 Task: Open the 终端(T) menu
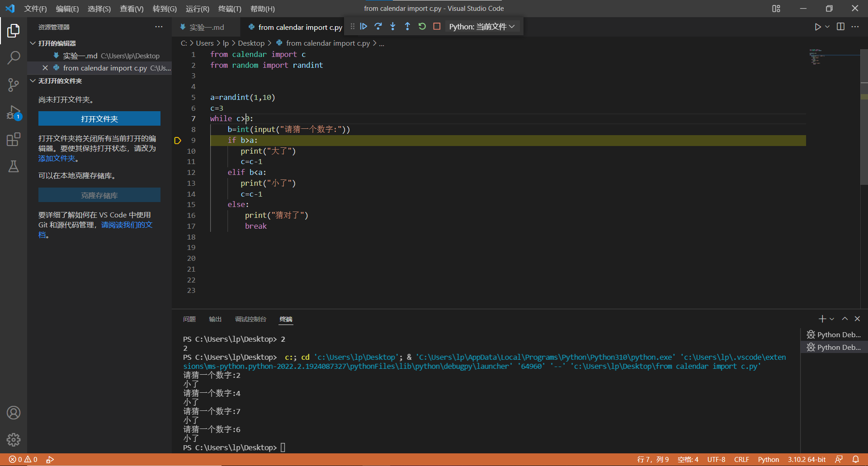click(230, 9)
